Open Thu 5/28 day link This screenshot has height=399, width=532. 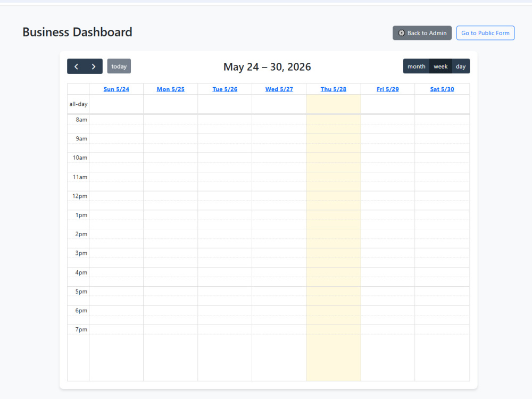pos(334,89)
